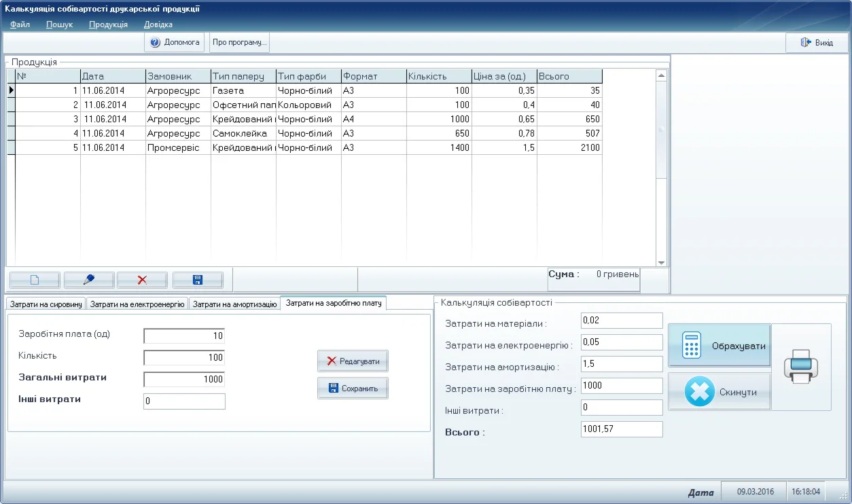This screenshot has height=504, width=852.
Task: Click the Сохранить button
Action: click(353, 389)
